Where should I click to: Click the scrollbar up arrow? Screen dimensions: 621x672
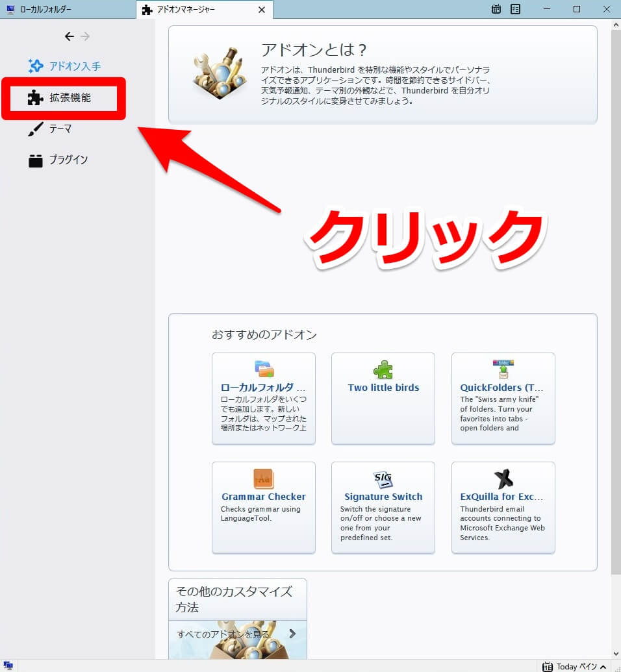[x=616, y=25]
